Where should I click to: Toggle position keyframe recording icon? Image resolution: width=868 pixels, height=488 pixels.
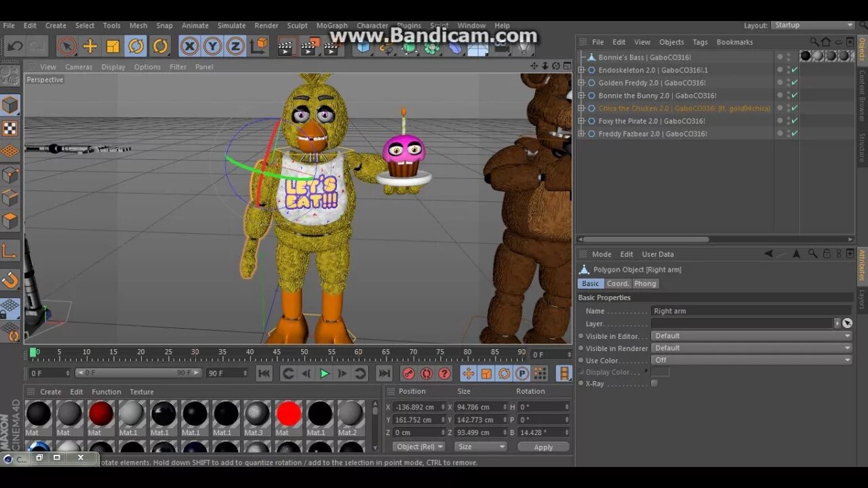pos(469,373)
